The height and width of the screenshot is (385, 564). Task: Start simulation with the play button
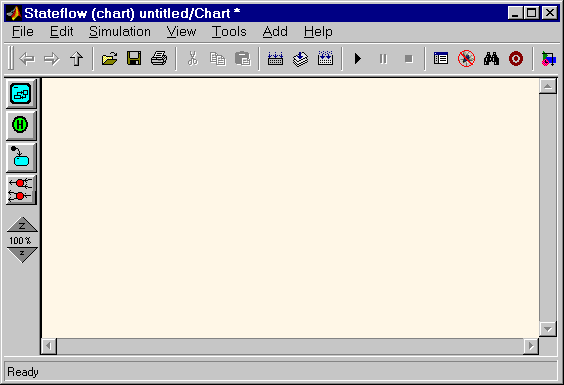[x=358, y=58]
